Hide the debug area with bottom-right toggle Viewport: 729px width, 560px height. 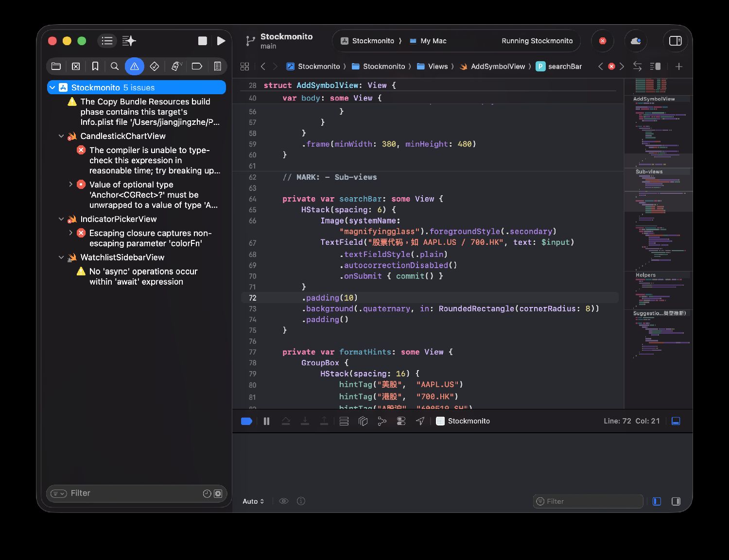676,421
